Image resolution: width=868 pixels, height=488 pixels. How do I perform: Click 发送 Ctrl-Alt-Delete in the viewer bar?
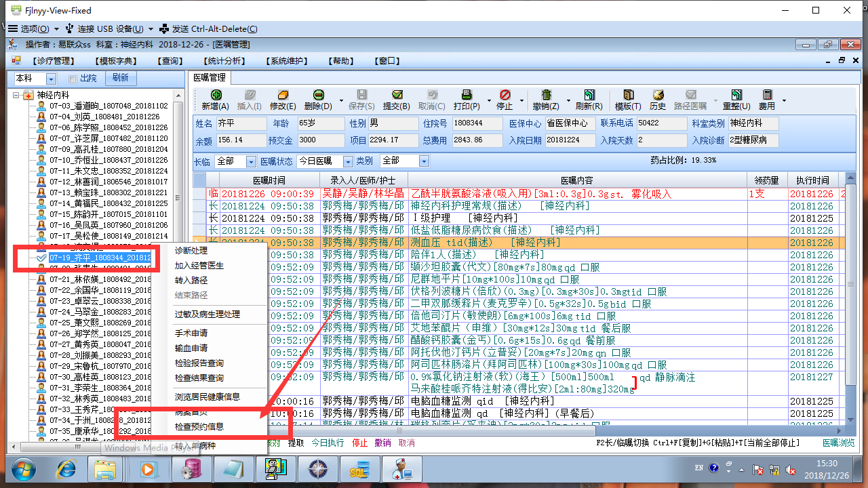[x=208, y=29]
